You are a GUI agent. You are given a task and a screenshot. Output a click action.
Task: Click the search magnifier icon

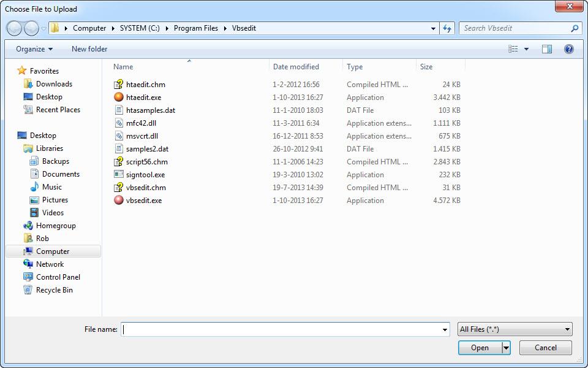point(575,28)
